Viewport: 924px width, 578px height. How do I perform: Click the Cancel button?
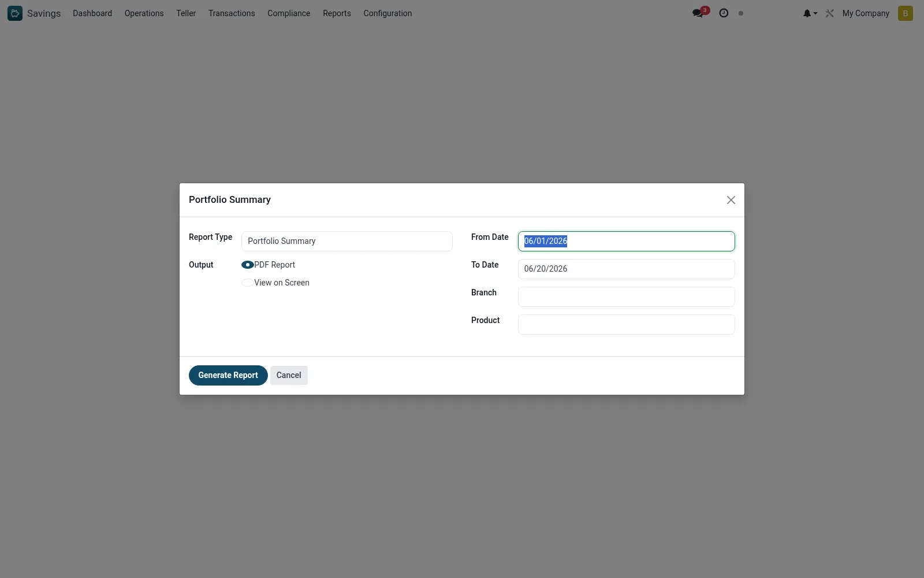pos(289,375)
